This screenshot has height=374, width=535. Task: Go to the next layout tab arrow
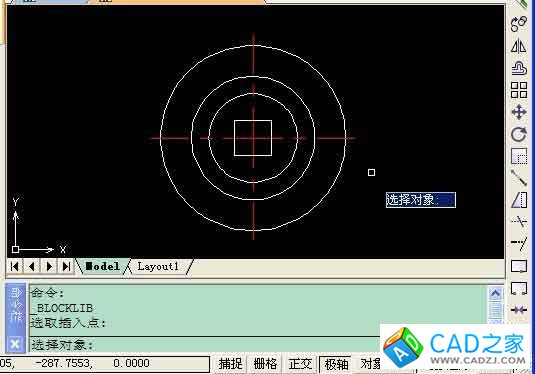coord(49,266)
